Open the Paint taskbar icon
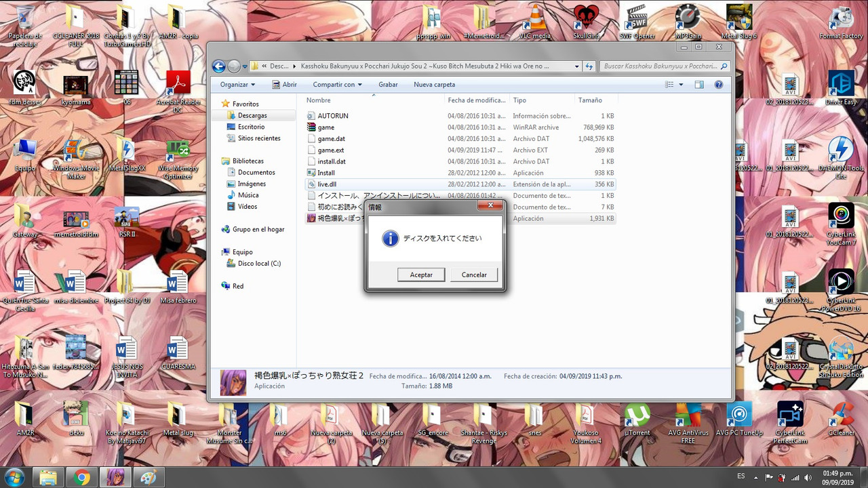This screenshot has height=488, width=868. point(147,477)
